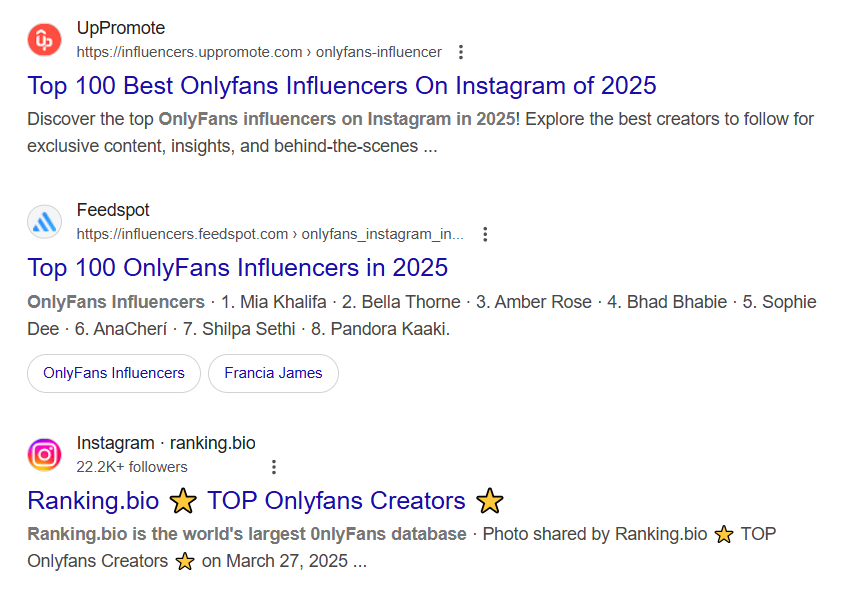Screen dimensions: 842x607
Task: Click the UpPromote site favicon
Action: point(44,40)
